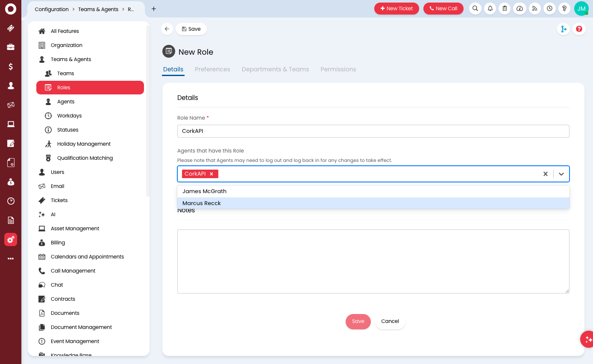Click the Save button with the disk icon
This screenshot has height=364, width=593.
point(191,29)
